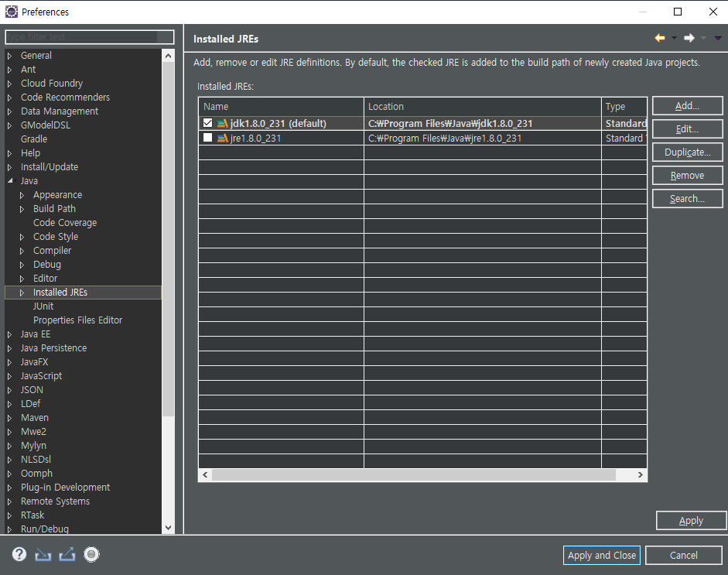Open the view menu triangle icon
The width and height of the screenshot is (728, 575).
point(718,38)
